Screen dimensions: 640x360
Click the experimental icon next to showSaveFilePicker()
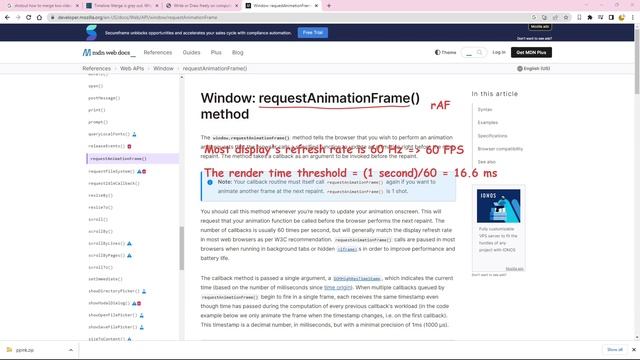point(142,327)
